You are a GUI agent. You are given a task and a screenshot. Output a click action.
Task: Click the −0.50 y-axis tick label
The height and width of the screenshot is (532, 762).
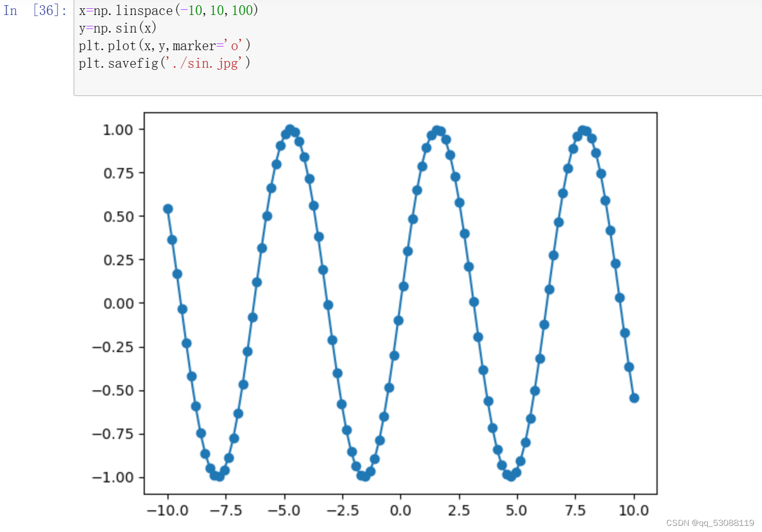113,390
